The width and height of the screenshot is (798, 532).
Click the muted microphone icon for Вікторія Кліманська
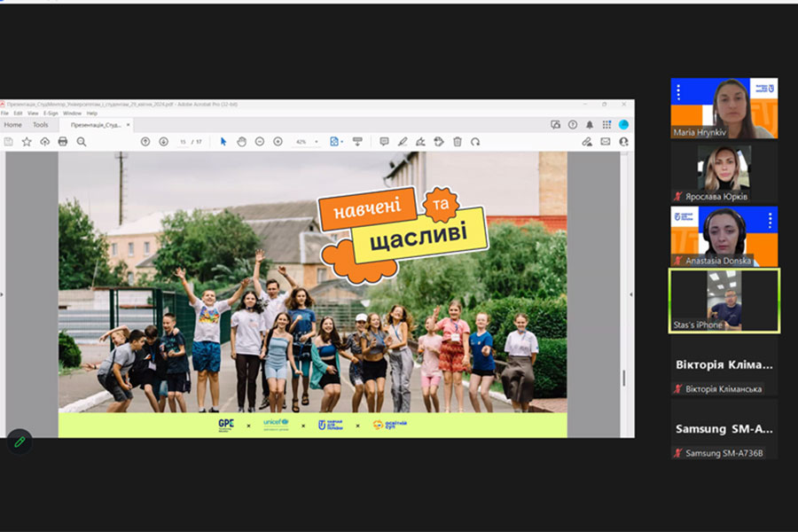pyautogui.click(x=677, y=389)
